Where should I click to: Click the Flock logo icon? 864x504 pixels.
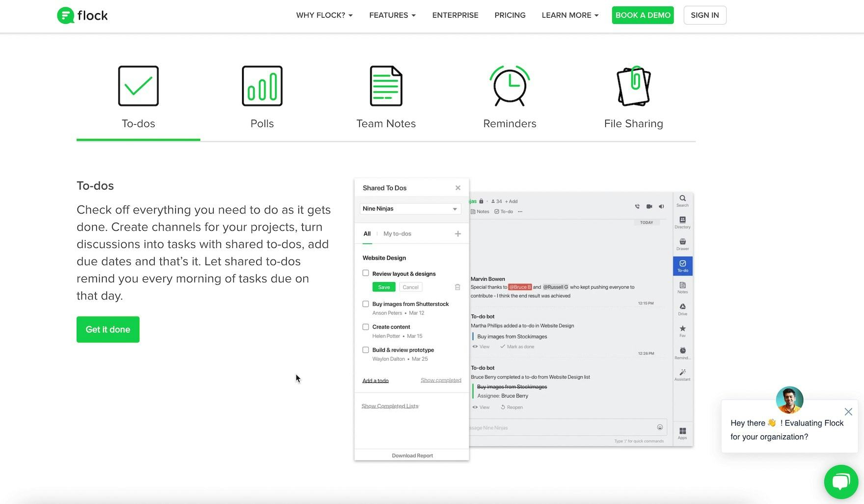(x=65, y=16)
